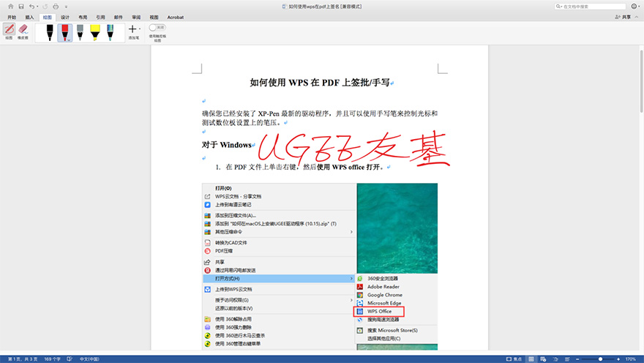
Task: Select the 橡皮擦 eraser tool
Action: pyautogui.click(x=23, y=31)
